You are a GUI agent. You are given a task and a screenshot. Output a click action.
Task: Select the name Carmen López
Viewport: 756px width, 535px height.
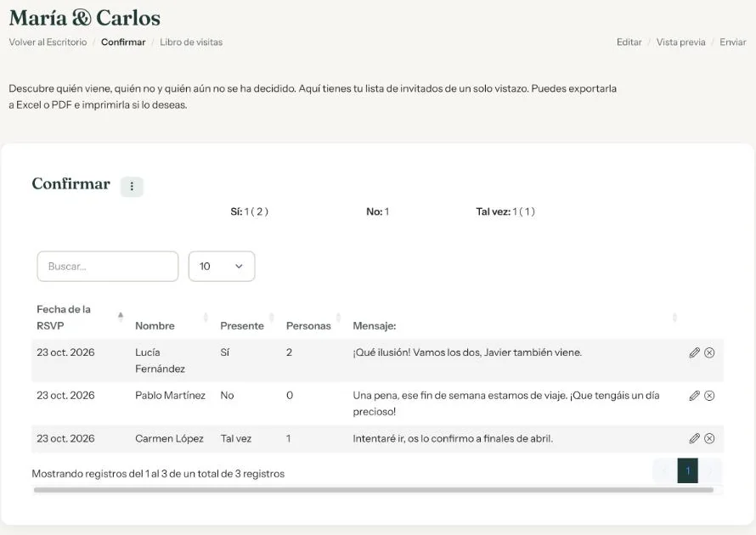coord(169,438)
